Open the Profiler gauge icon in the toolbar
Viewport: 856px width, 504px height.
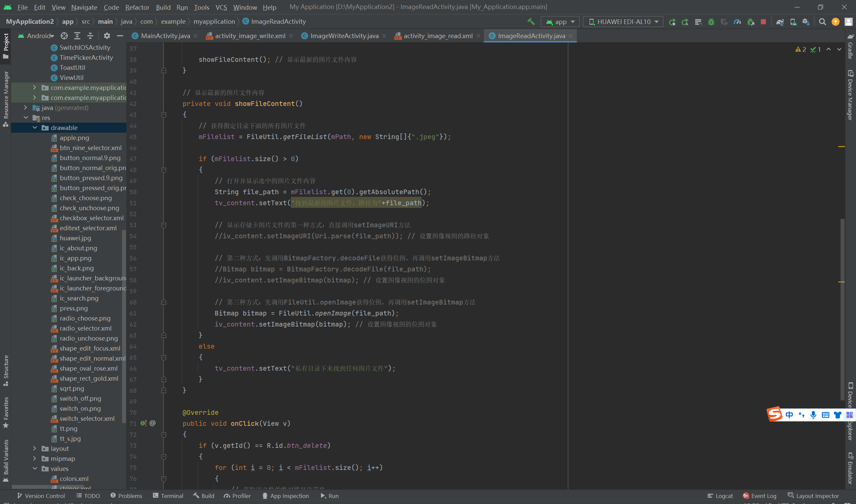(737, 22)
